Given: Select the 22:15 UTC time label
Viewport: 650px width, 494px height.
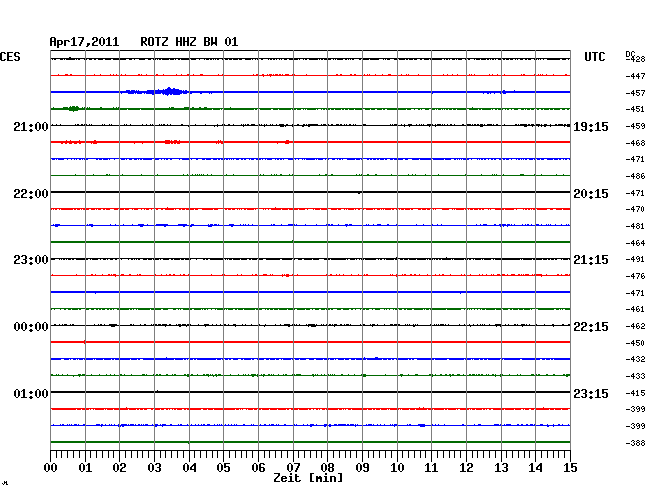Looking at the screenshot, I should [x=591, y=327].
